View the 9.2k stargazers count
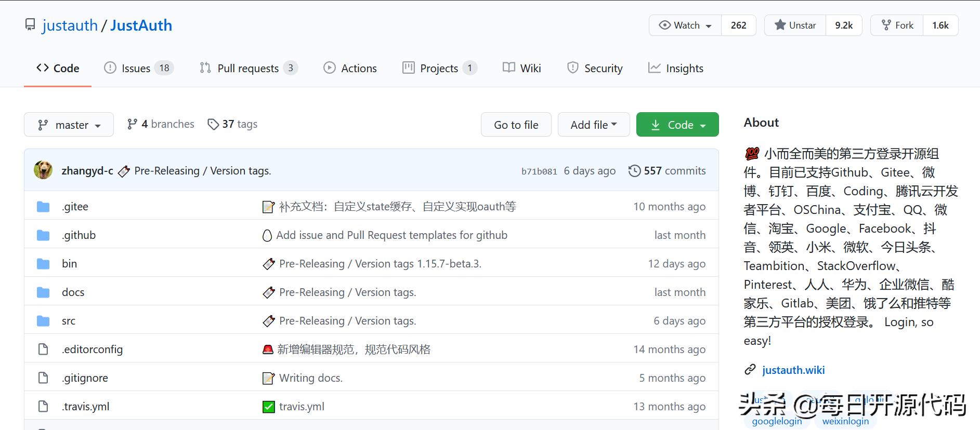 [x=844, y=25]
